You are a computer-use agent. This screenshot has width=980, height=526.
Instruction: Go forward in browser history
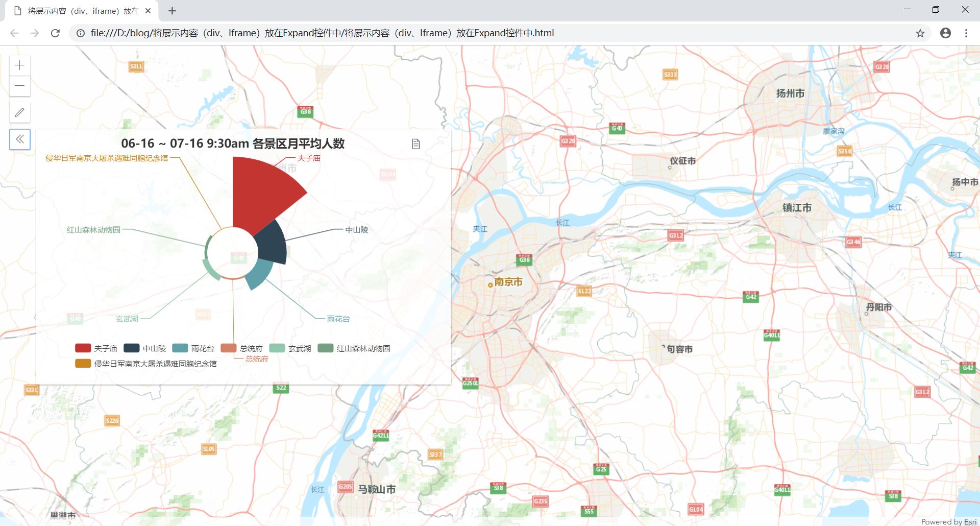35,33
